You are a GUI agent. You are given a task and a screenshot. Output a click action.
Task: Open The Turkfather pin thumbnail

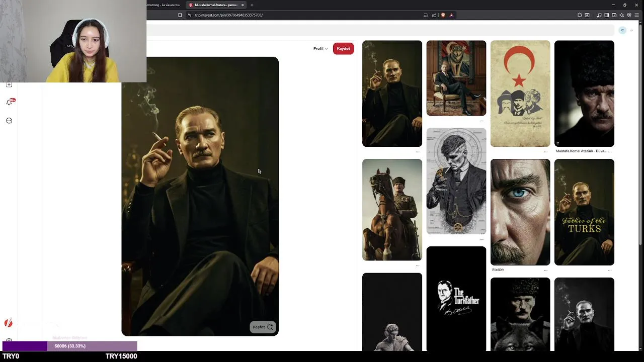pos(456,299)
